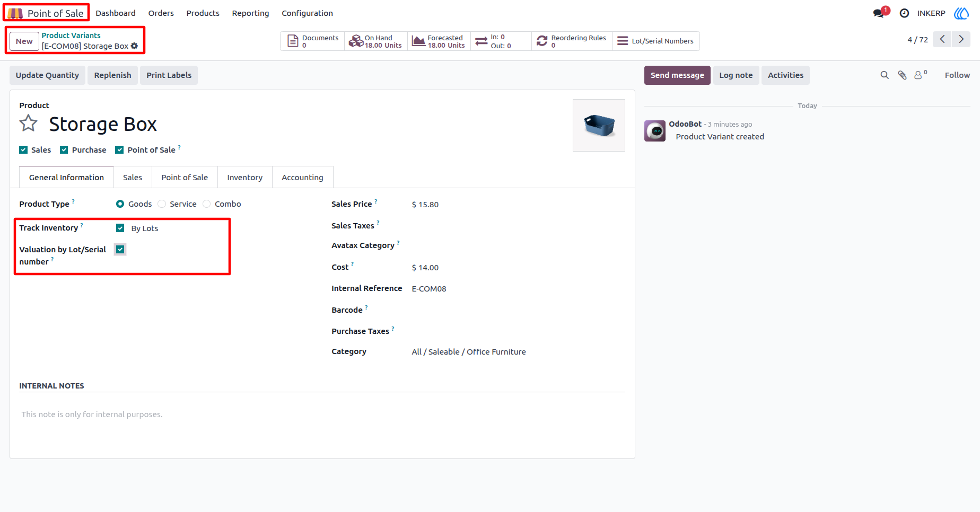Open Lot/Serial Numbers list

[x=656, y=41]
